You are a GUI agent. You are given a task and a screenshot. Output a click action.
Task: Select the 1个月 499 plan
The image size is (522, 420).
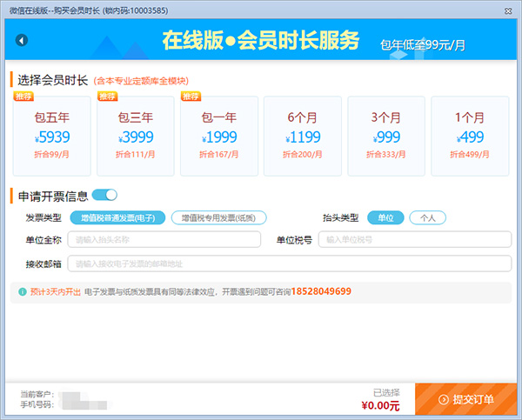coord(470,135)
